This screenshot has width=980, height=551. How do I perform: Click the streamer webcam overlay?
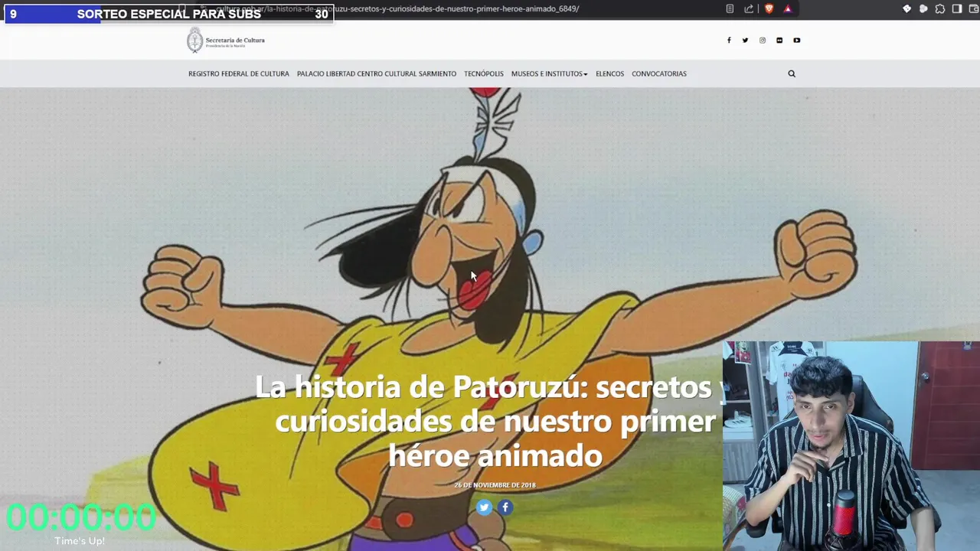coord(851,446)
